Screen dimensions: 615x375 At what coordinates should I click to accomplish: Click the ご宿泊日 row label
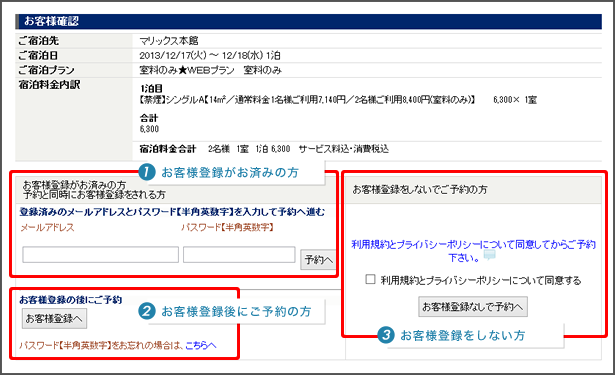tap(38, 55)
